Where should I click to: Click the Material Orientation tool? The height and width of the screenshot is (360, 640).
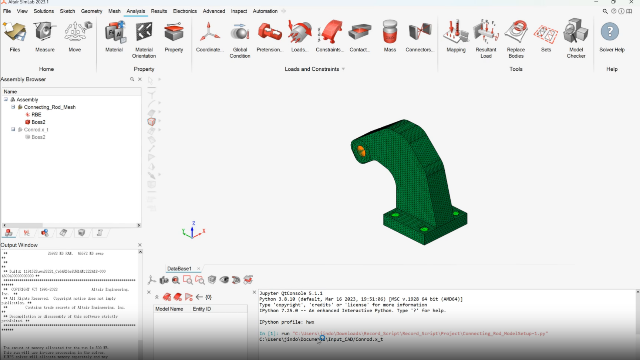coord(144,39)
